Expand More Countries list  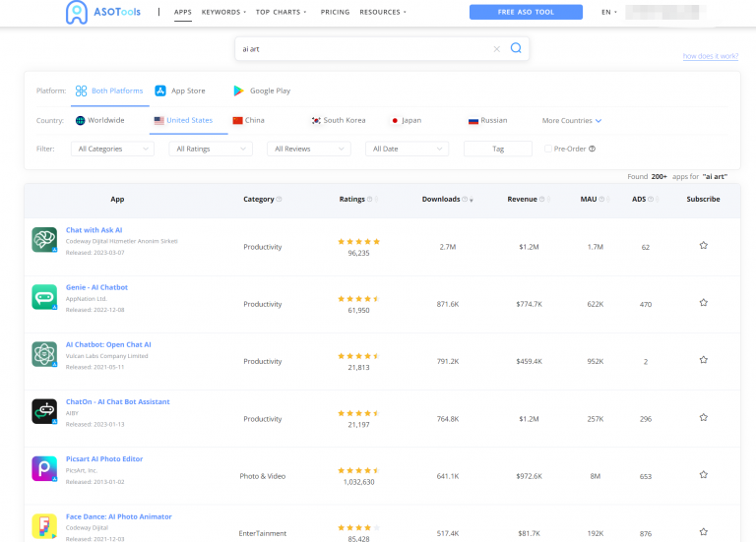(x=571, y=120)
